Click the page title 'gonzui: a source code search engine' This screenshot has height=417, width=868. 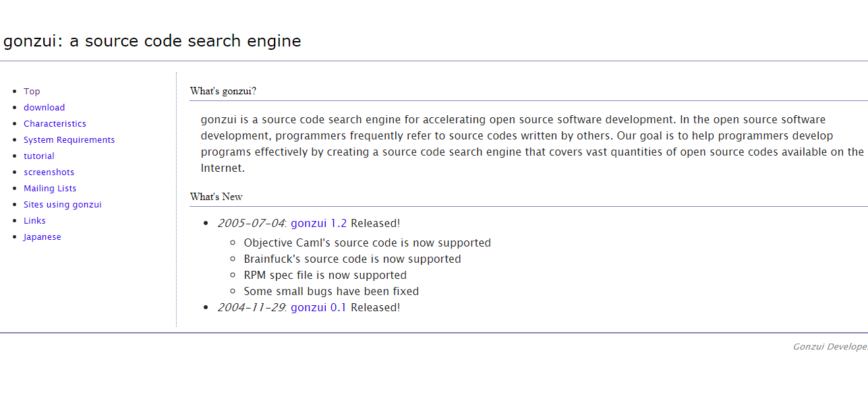click(152, 41)
